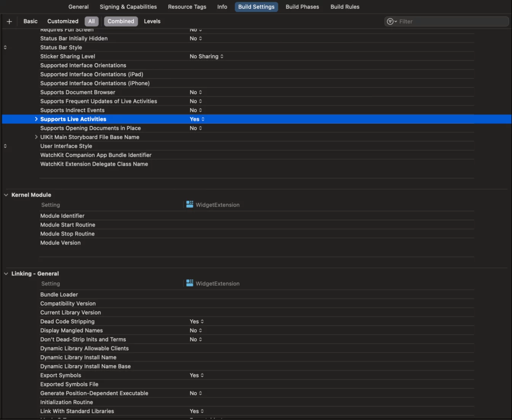
Task: Select the Module Stop Routine setting
Action: (67, 234)
